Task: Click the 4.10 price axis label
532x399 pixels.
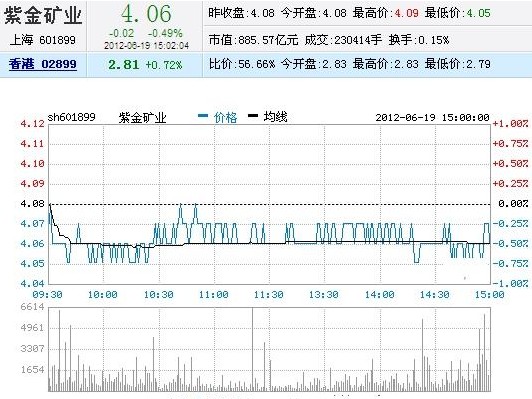Action: pos(33,164)
